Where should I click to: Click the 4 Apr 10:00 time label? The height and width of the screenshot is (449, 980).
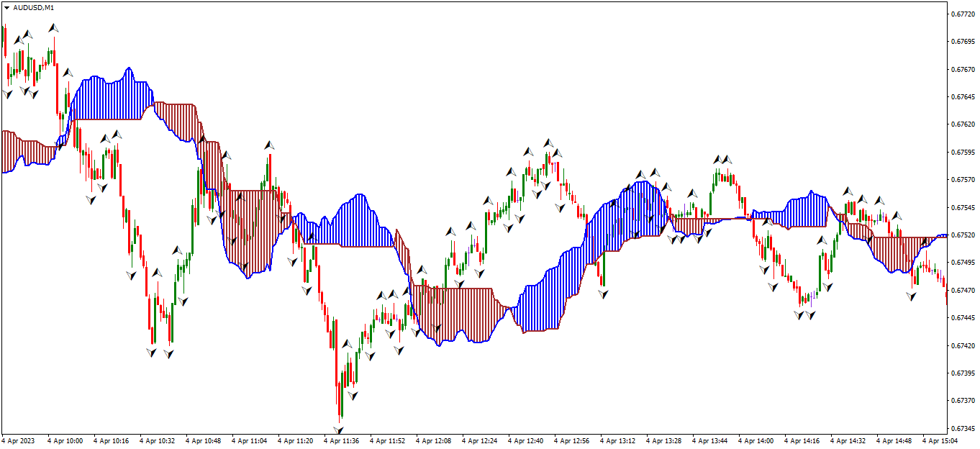click(65, 440)
